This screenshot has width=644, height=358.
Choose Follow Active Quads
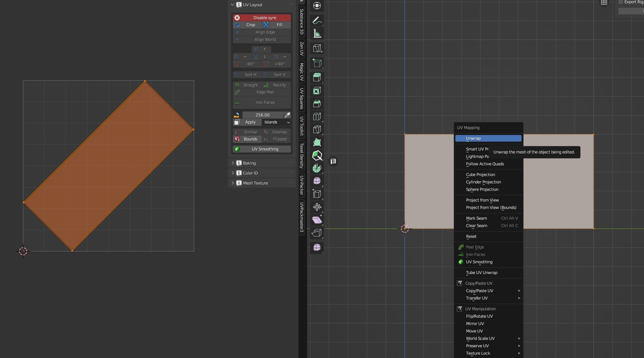[488, 164]
